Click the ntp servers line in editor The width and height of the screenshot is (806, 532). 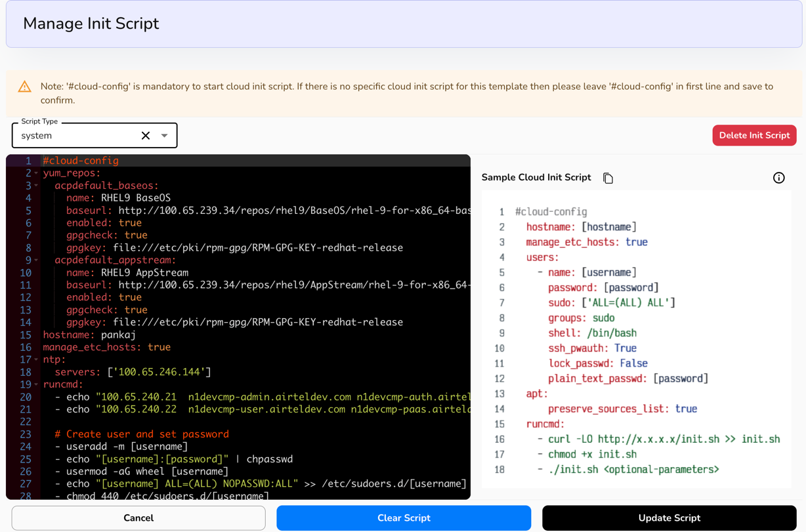coord(133,372)
